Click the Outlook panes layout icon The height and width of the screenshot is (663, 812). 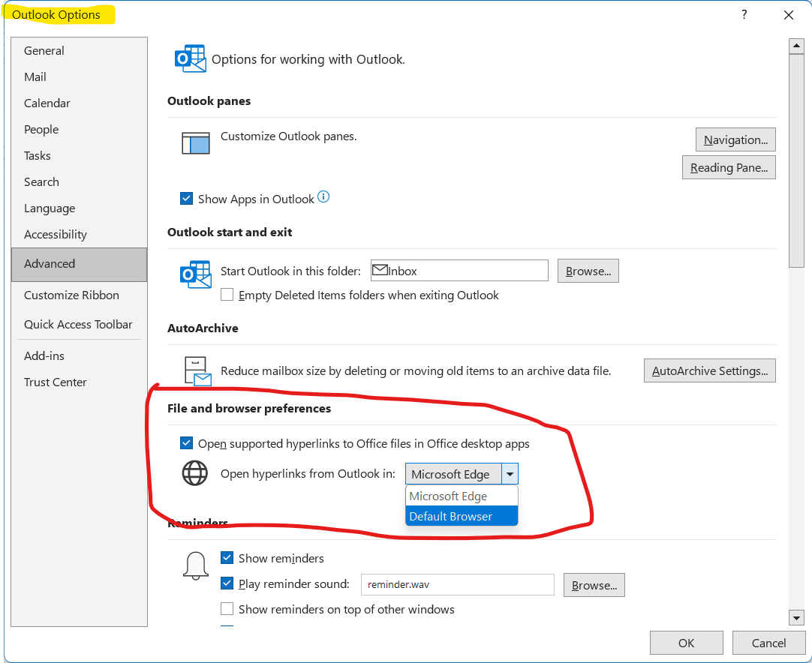pyautogui.click(x=196, y=142)
